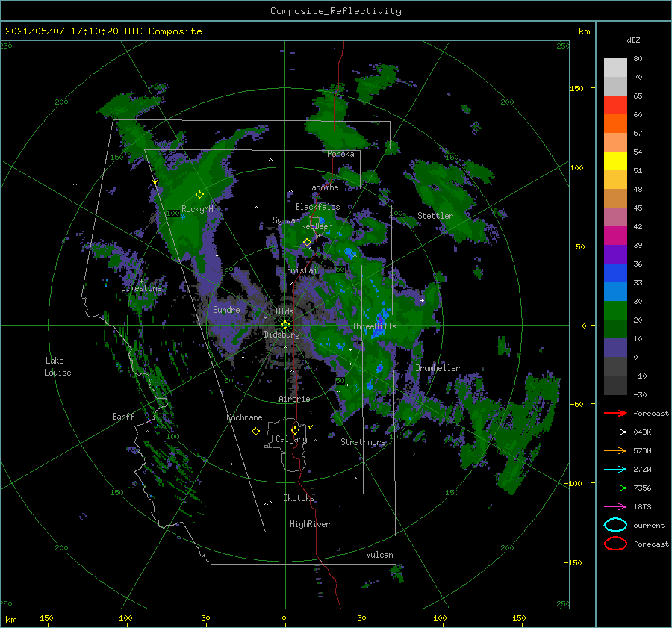The image size is (672, 628).
Task: Click the red forecast arrow in legend
Action: click(615, 413)
